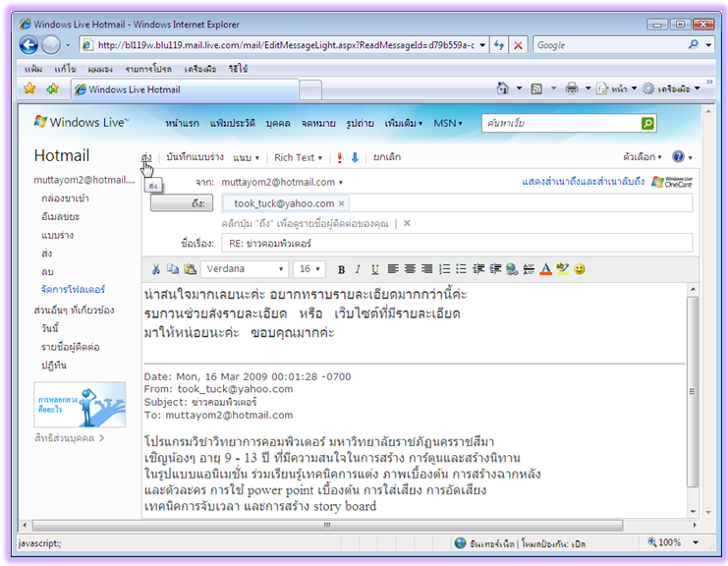Open Hotmail help question mark icon

[x=678, y=156]
